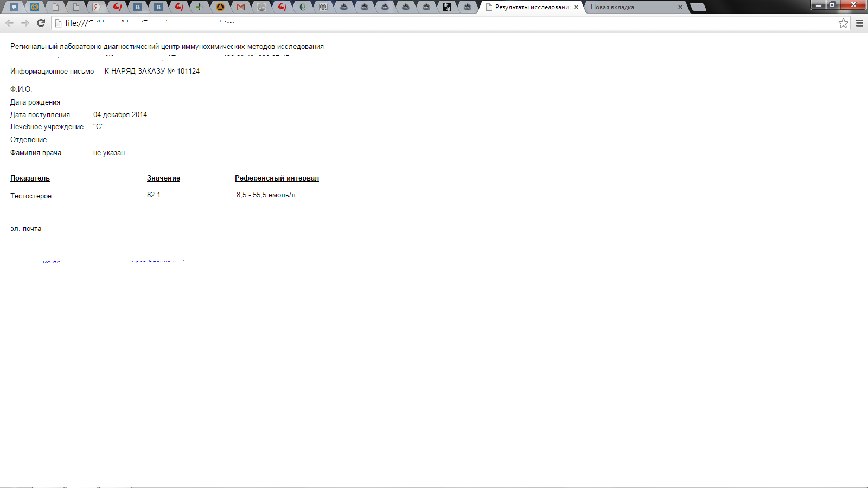Click the Референсный интервал column header
868x488 pixels.
click(x=277, y=178)
